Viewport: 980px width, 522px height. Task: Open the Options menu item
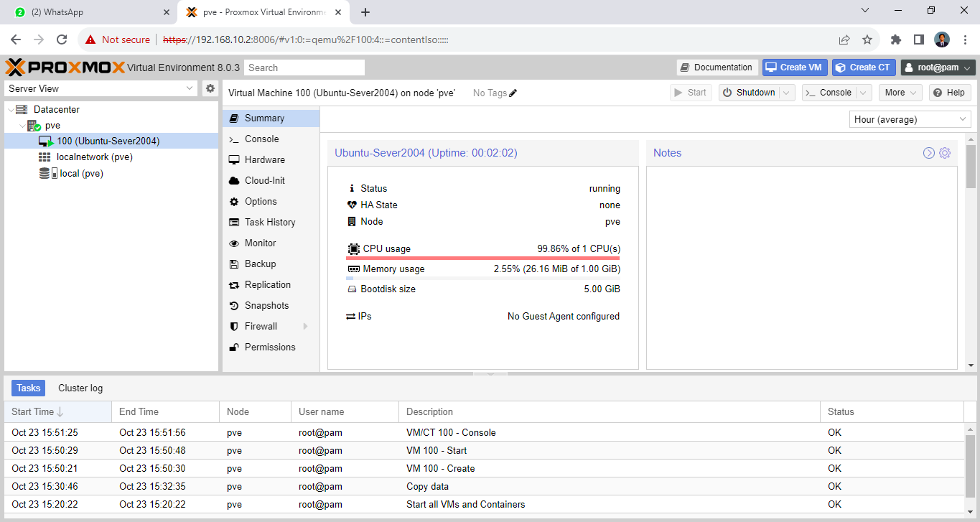(x=271, y=202)
